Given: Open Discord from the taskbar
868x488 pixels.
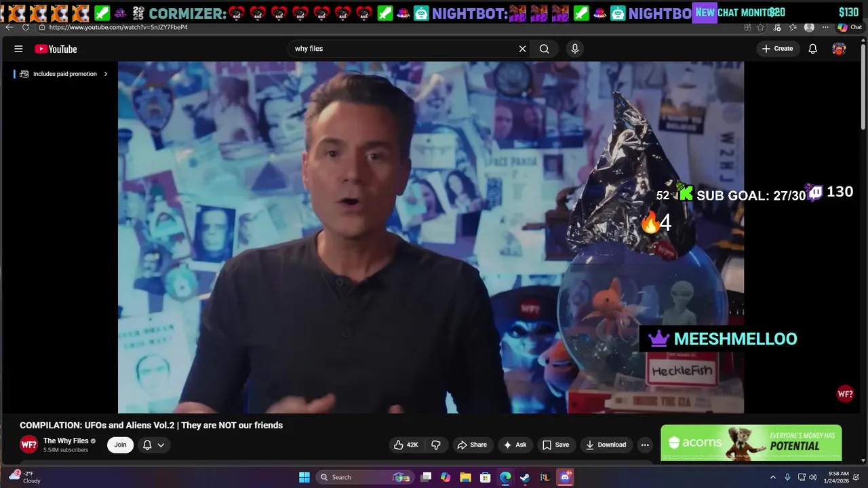Looking at the screenshot, I should click(x=565, y=477).
